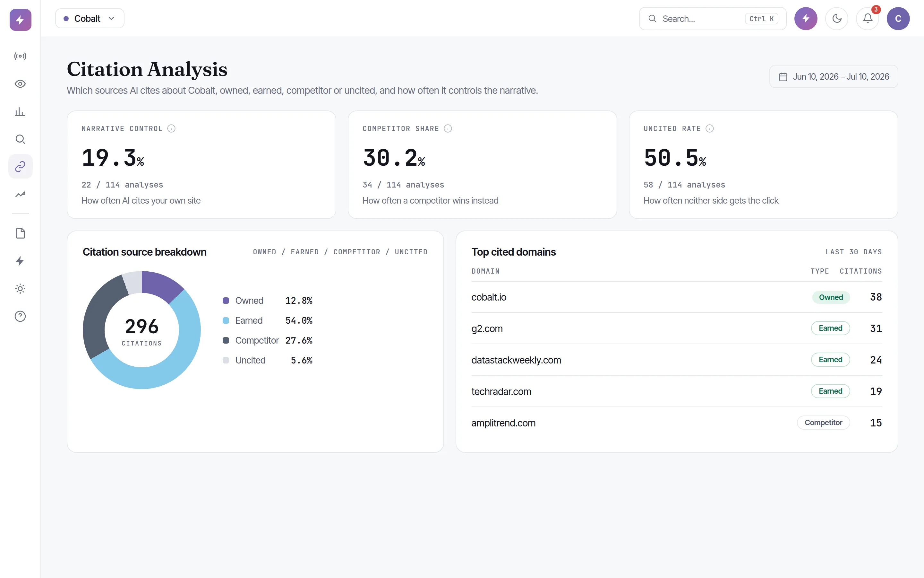This screenshot has height=578, width=924.
Task: Click the Competitor badge for amplitrend.com
Action: click(x=824, y=422)
